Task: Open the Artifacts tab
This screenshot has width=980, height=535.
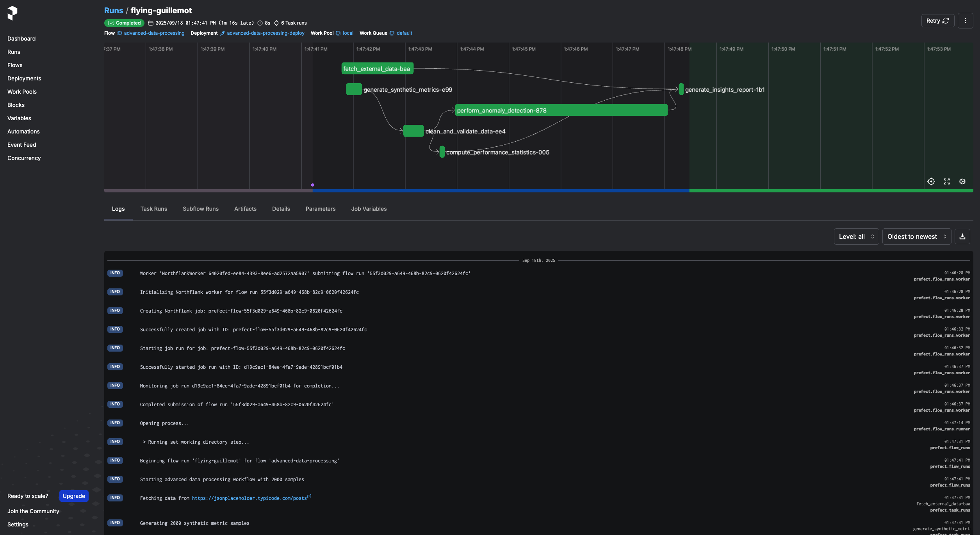Action: point(245,209)
